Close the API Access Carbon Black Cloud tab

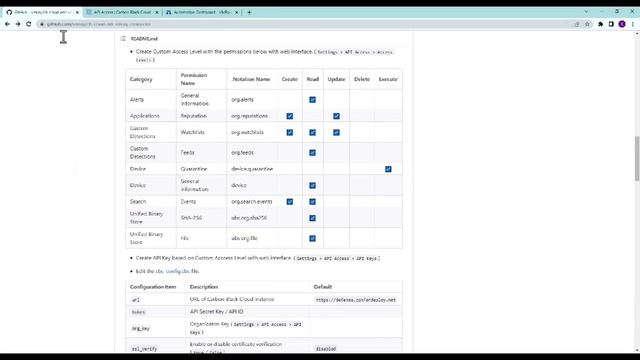[157, 12]
